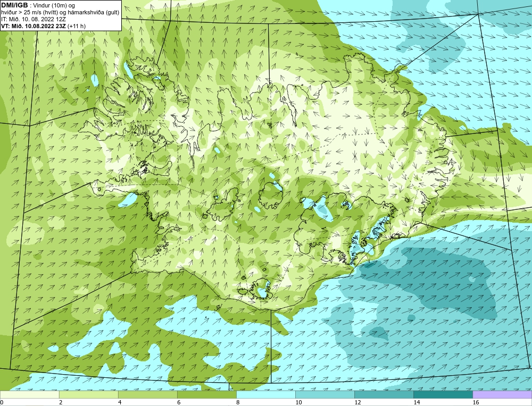Screen dimensions: 532x406
Task: Click the dark green 6–8 m/s legend swatch
Action: click(206, 394)
